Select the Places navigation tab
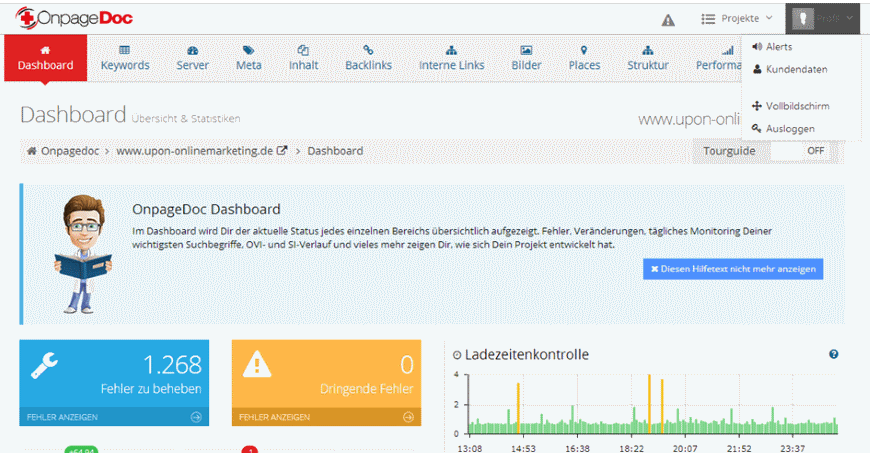The height and width of the screenshot is (453, 870). click(584, 58)
